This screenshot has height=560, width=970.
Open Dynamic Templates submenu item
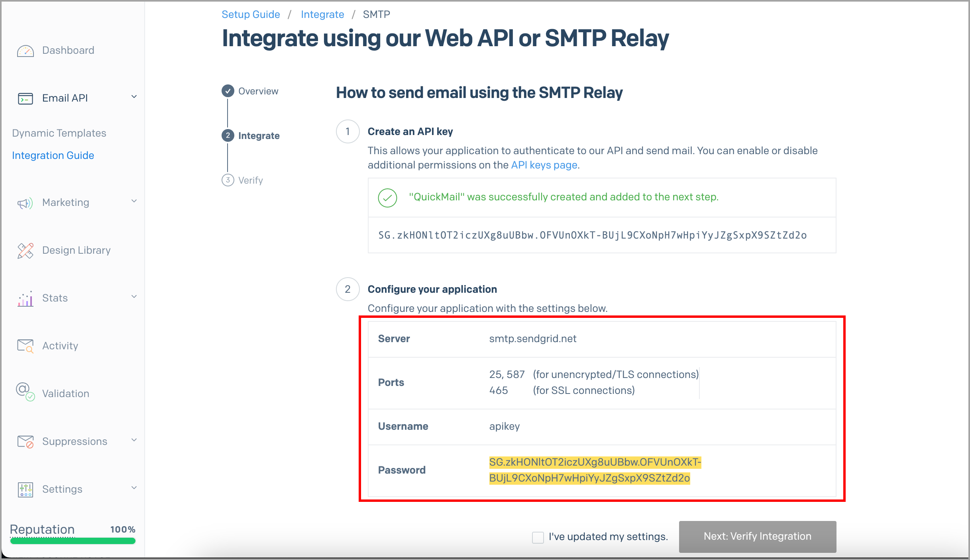coord(59,133)
